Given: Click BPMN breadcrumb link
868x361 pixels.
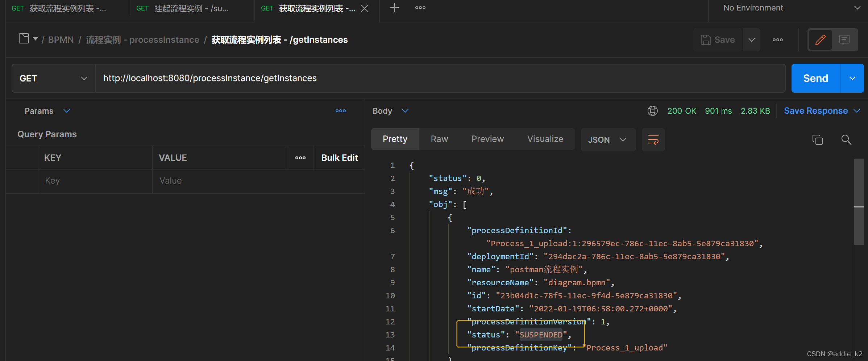Looking at the screenshot, I should point(61,40).
